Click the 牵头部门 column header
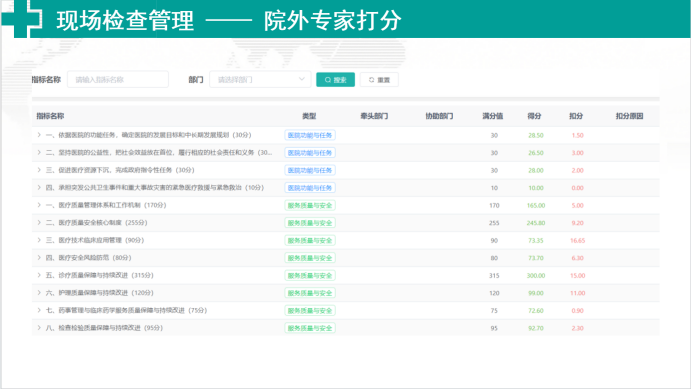691x389 pixels. 374,116
